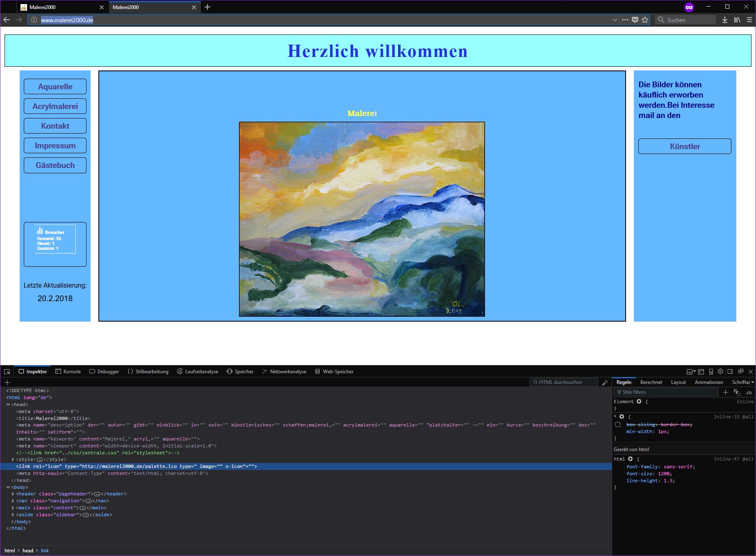Expand the aside sidebar node
This screenshot has width=756, height=556.
coord(13,515)
